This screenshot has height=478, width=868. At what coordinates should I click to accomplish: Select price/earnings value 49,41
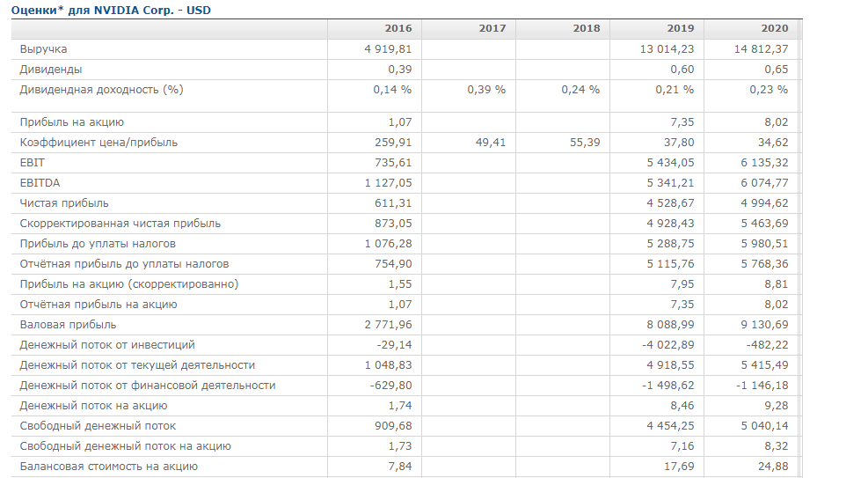pos(491,143)
